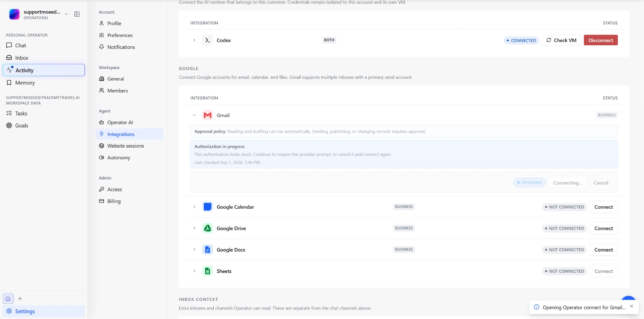644x319 pixels.
Task: Connect Google Calendar
Action: (603, 207)
